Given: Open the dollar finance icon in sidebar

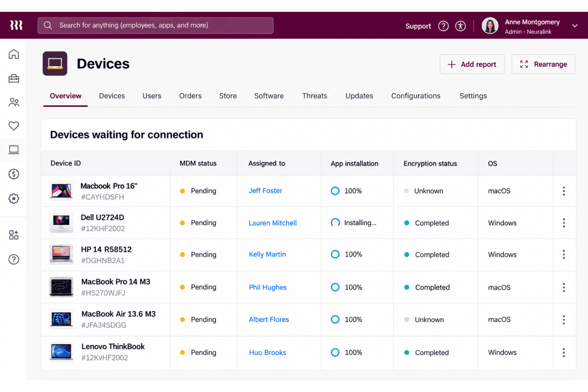Looking at the screenshot, I should click(14, 174).
